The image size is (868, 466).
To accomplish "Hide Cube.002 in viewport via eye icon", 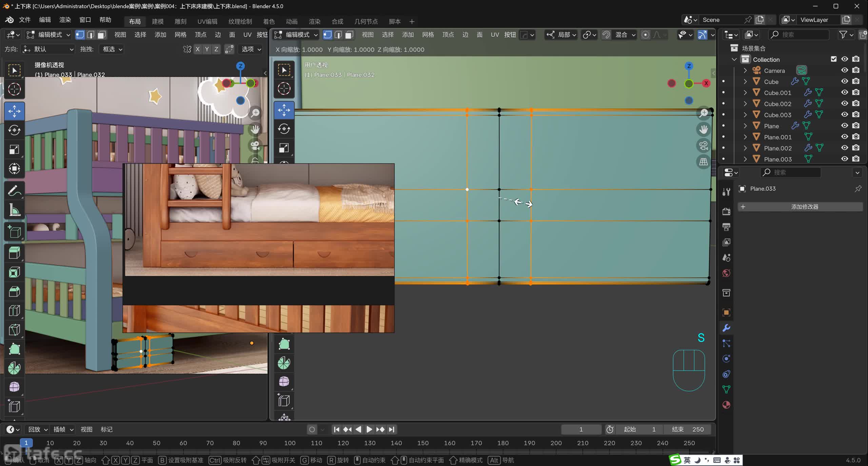I will (x=845, y=103).
